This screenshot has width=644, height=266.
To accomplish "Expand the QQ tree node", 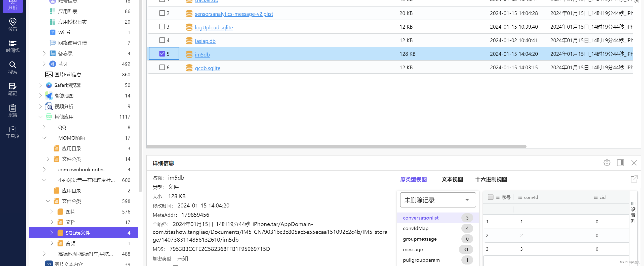I will click(x=44, y=127).
